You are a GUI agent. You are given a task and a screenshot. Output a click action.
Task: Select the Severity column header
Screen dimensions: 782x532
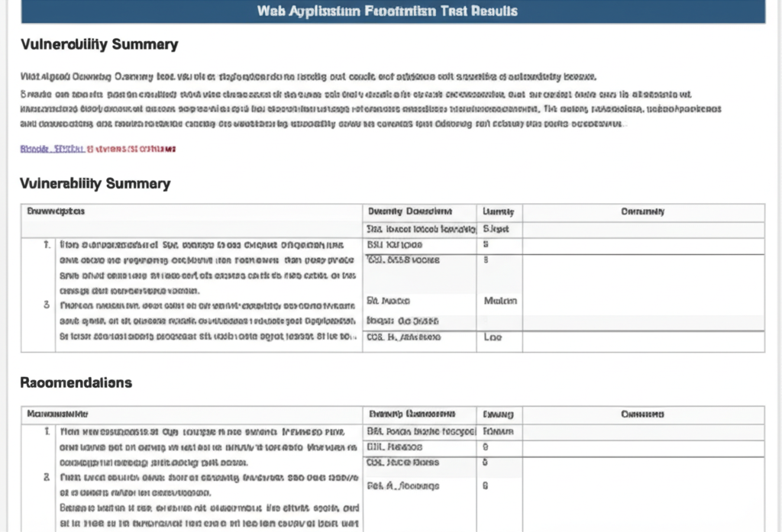click(x=500, y=211)
